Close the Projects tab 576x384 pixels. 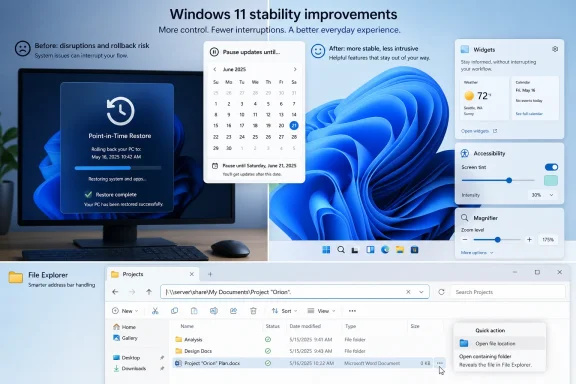(x=191, y=274)
